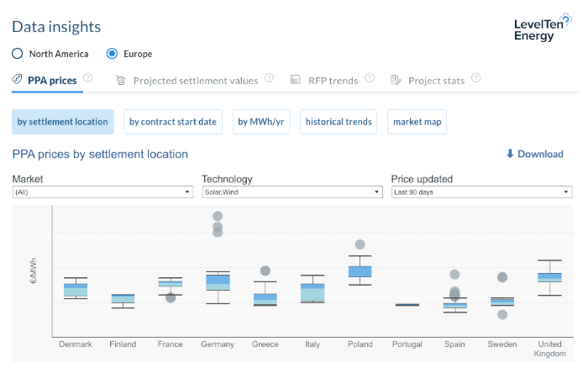Viewport: 588px width, 378px height.
Task: Select the North America radio button
Action: click(x=18, y=54)
